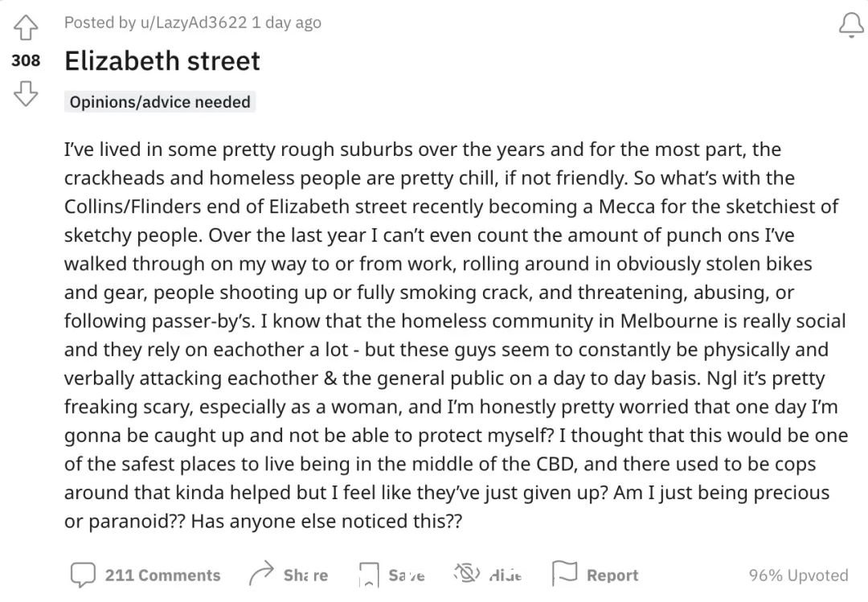Click the speech bubble comments icon
868x602 pixels.
[83, 575]
